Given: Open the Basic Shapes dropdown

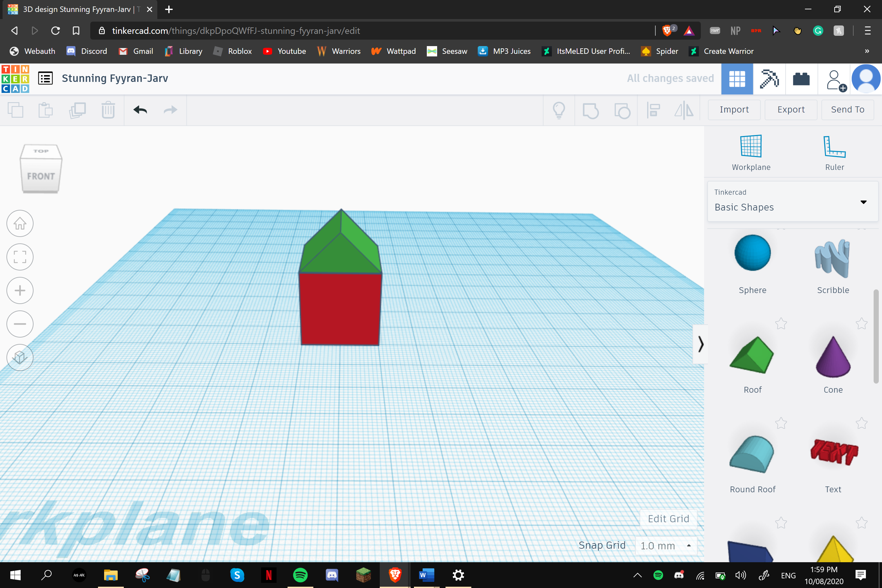Looking at the screenshot, I should tap(792, 201).
